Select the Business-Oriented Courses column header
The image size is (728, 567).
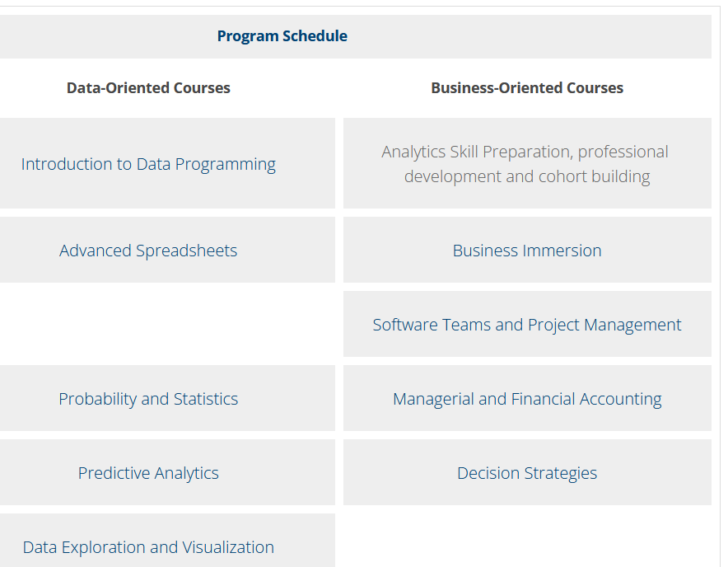[527, 88]
